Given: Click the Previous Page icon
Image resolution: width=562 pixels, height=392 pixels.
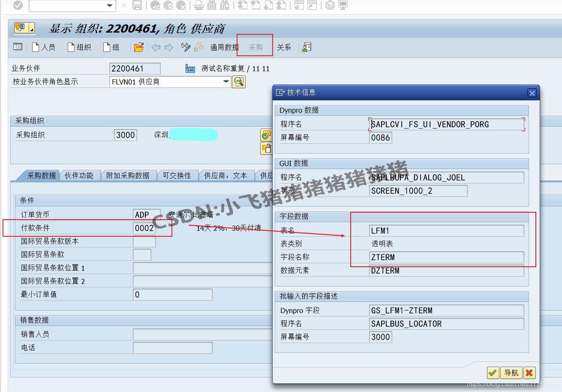Looking at the screenshot, I should 255,5.
